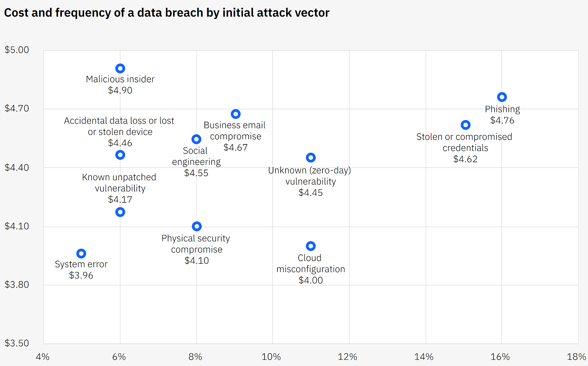The width and height of the screenshot is (588, 366).
Task: Select the Social engineering data point circle
Action: (x=196, y=139)
